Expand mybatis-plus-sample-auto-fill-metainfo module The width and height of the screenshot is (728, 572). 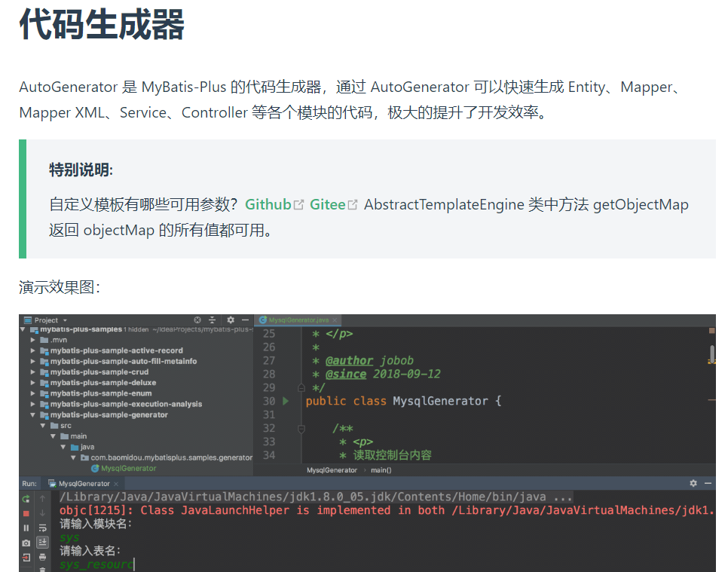tap(33, 361)
